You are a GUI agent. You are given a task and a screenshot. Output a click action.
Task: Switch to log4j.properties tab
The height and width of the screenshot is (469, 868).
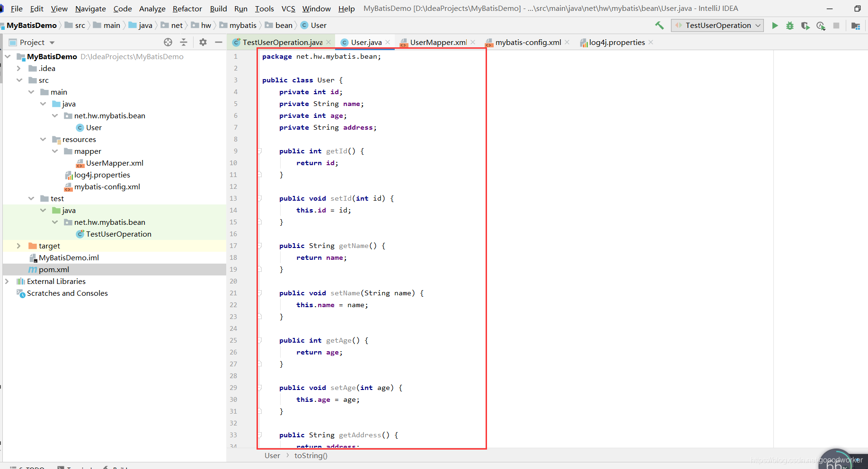pyautogui.click(x=617, y=42)
